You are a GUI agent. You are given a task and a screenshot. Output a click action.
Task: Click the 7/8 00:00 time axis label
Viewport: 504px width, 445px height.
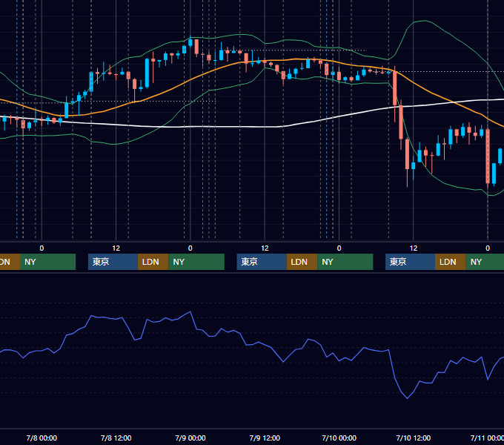pos(42,438)
